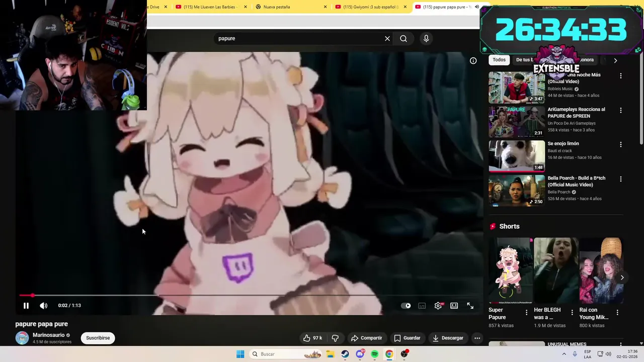This screenshot has width=644, height=362.
Task: Save the video with Guardar
Action: click(407, 338)
